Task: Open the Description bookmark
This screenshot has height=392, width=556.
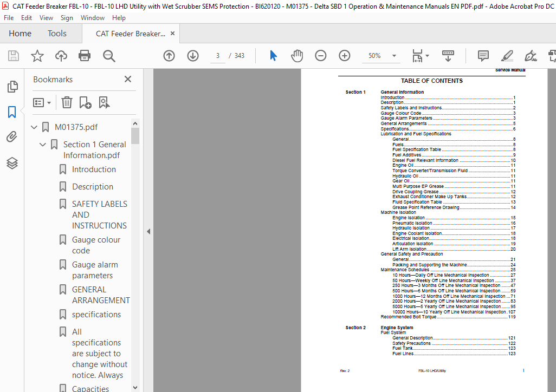Action: [x=93, y=187]
